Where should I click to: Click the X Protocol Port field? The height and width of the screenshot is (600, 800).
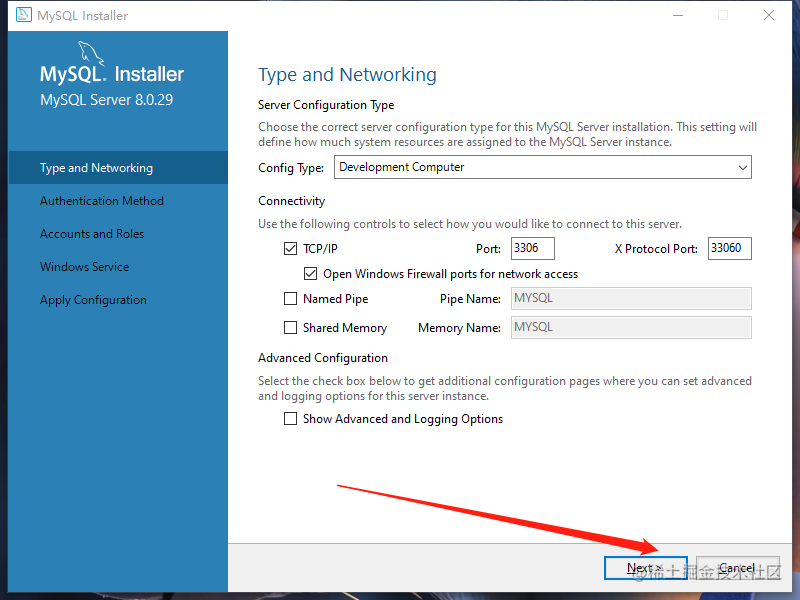[730, 248]
